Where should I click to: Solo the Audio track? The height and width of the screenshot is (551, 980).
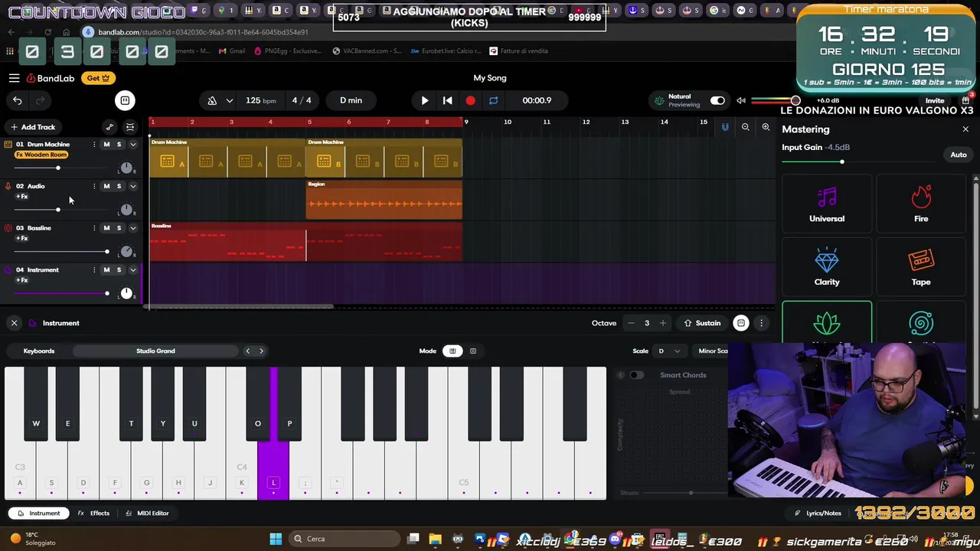pos(119,186)
